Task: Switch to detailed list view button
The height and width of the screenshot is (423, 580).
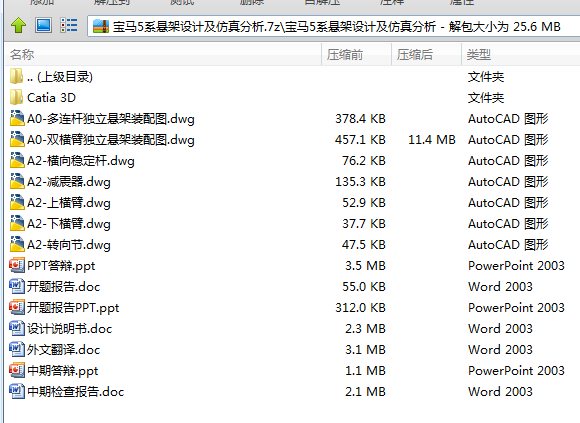Action: [x=69, y=26]
